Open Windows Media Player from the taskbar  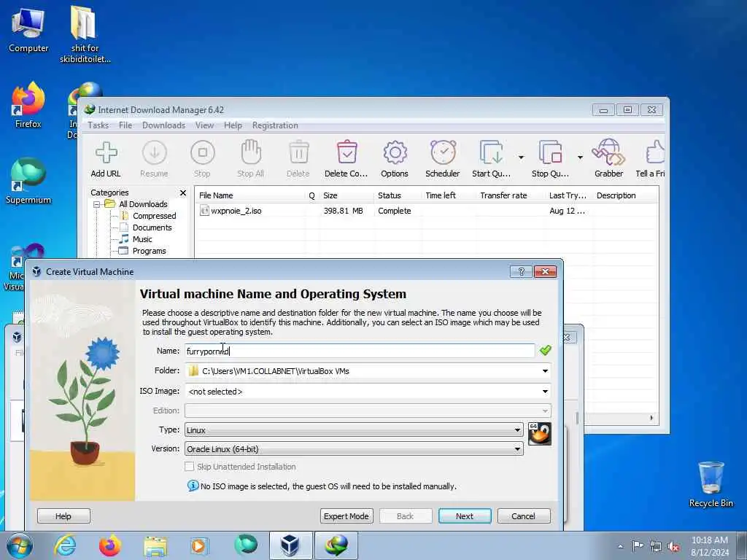(198, 545)
